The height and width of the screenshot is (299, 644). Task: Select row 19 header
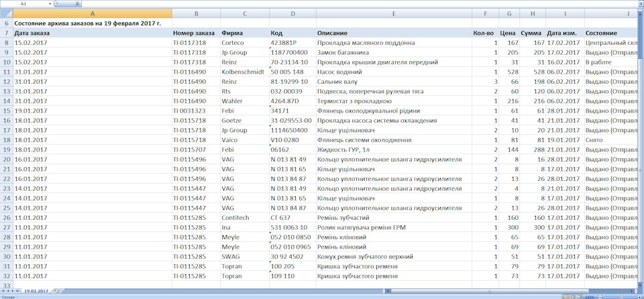point(7,149)
